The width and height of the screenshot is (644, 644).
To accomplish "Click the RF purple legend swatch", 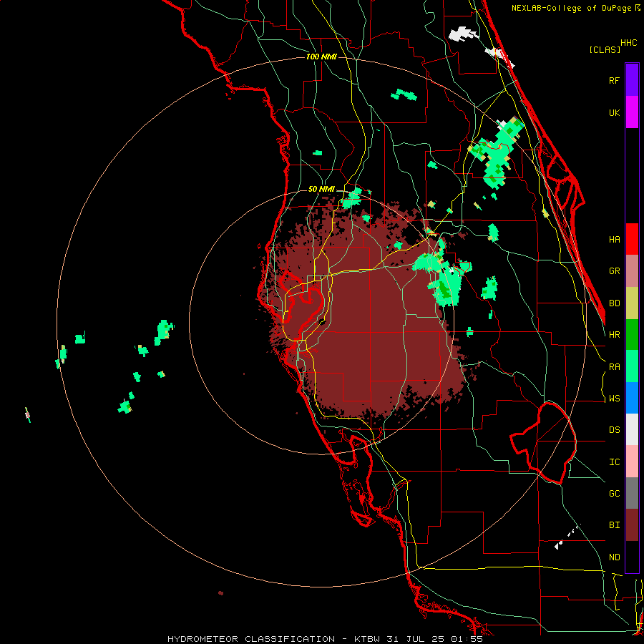I will [x=632, y=80].
